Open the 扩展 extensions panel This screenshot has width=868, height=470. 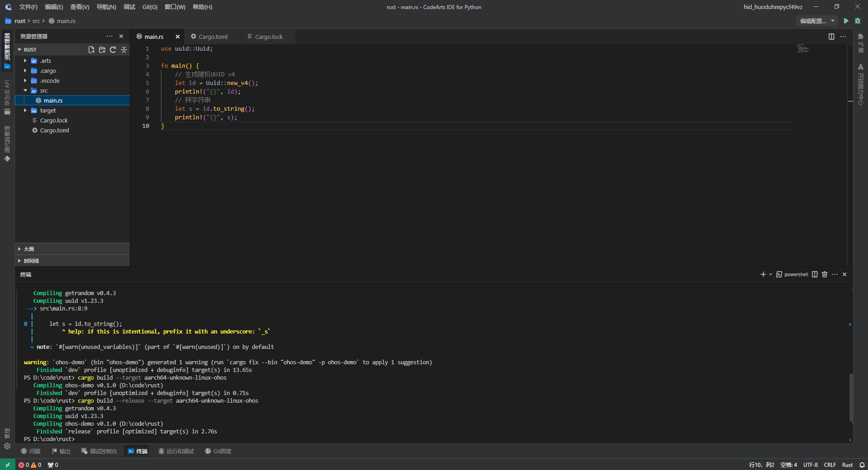[861, 43]
